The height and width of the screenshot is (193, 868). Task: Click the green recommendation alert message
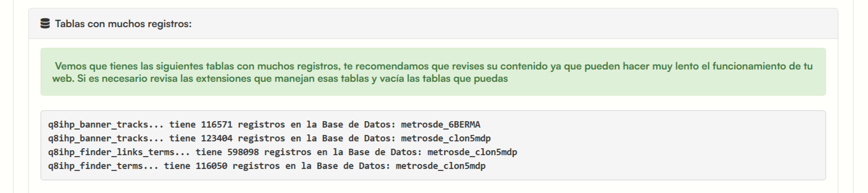433,72
